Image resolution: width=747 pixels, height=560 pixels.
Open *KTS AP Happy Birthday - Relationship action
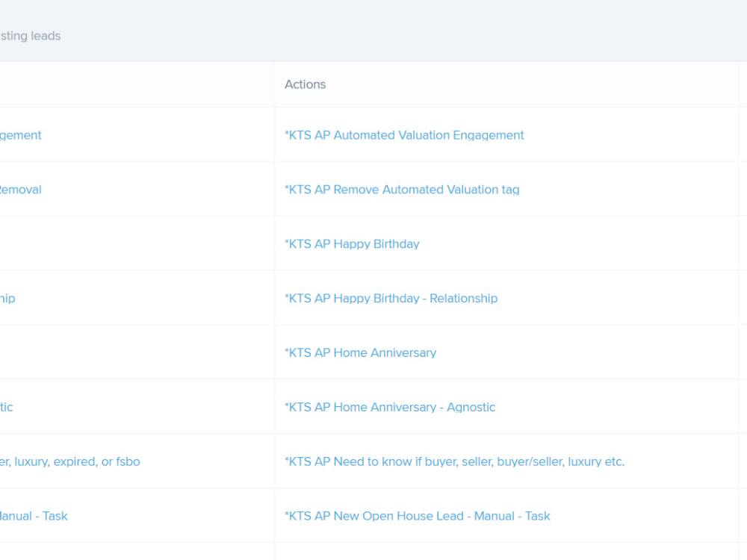point(391,298)
